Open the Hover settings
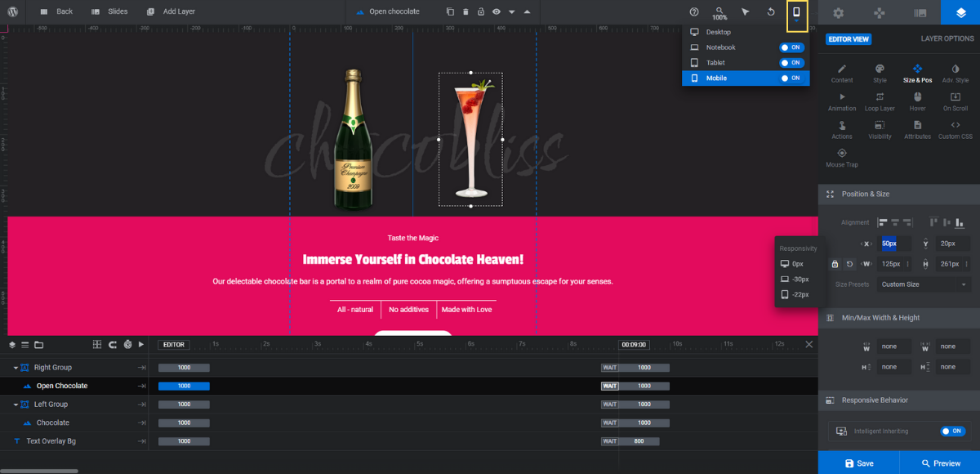The width and height of the screenshot is (980, 474). coord(917,101)
